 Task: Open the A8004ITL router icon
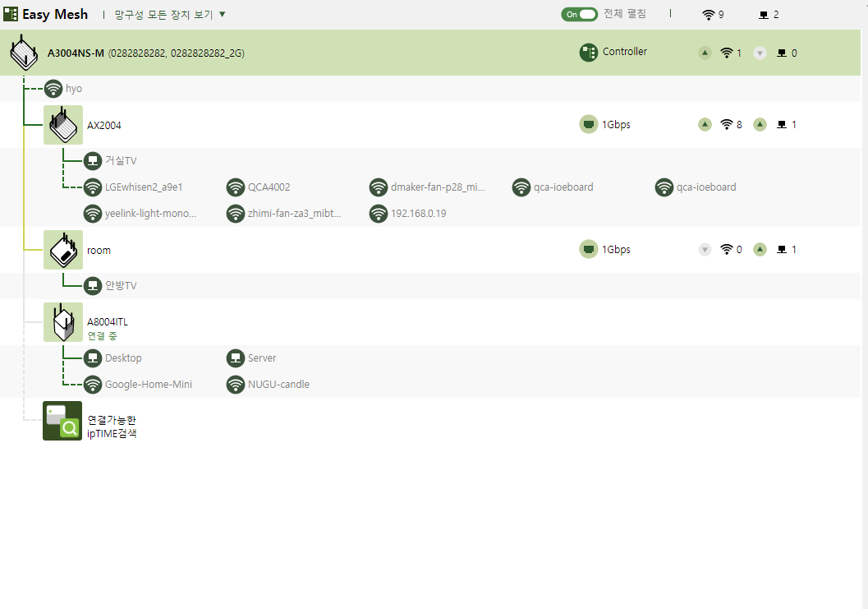(63, 322)
